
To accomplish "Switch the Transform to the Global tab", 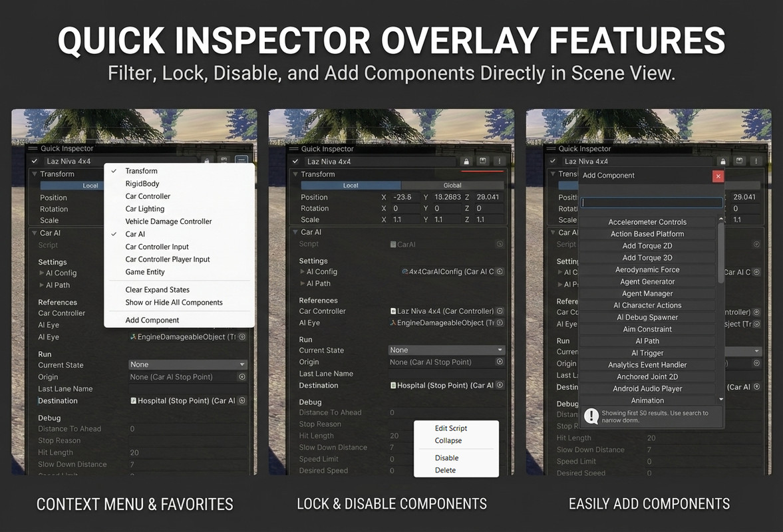I will pos(452,185).
